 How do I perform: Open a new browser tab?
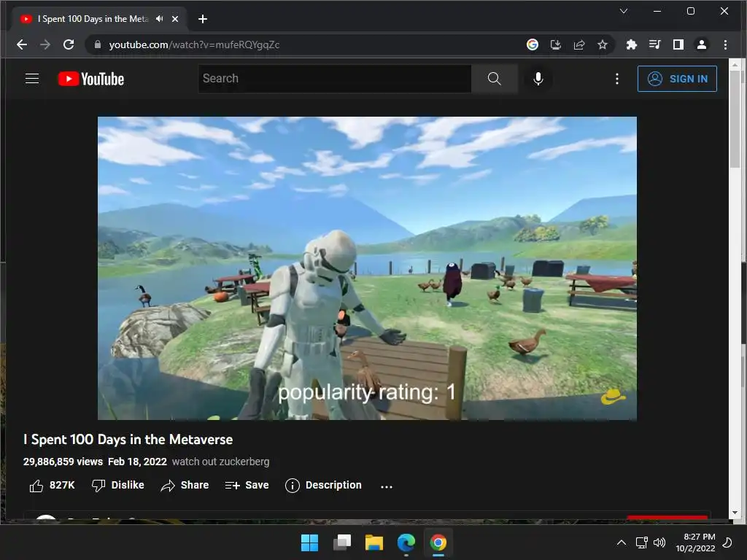[x=203, y=19]
